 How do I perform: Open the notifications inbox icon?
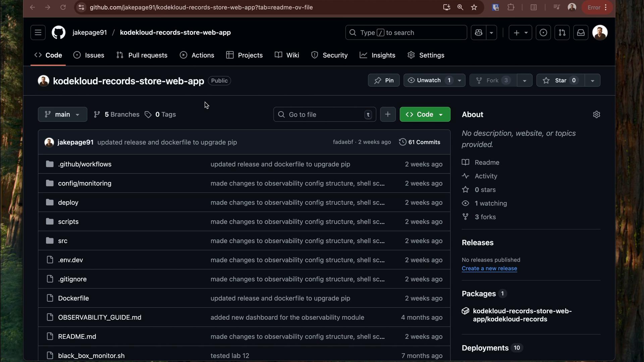tap(581, 33)
